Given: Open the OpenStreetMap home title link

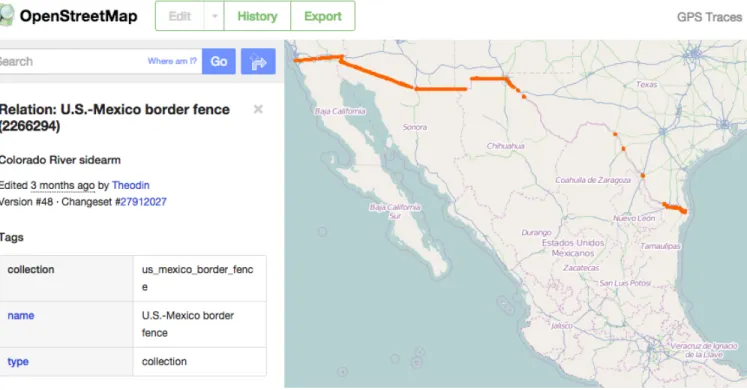Looking at the screenshot, I should click(79, 16).
